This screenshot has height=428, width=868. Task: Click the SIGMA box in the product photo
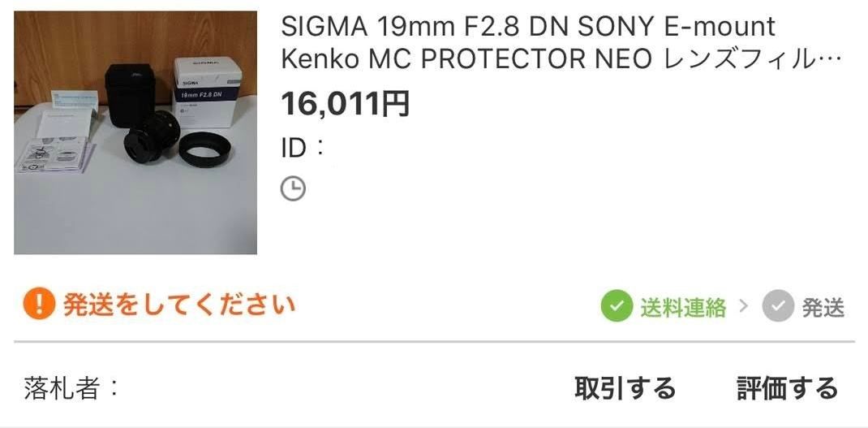[x=207, y=92]
